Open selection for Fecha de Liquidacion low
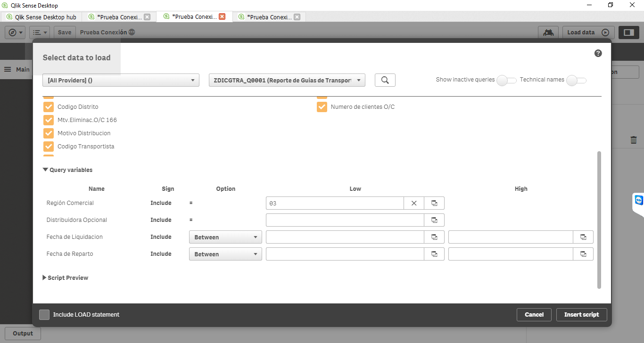The height and width of the screenshot is (343, 644). click(434, 237)
